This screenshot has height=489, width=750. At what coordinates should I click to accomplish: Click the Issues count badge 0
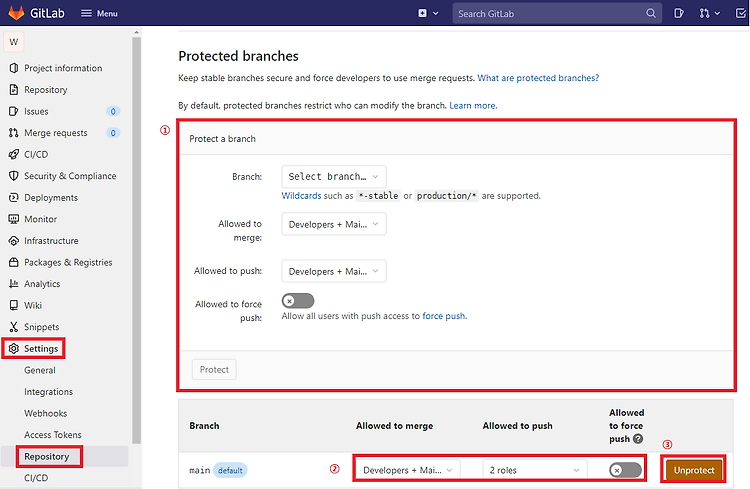click(x=113, y=111)
